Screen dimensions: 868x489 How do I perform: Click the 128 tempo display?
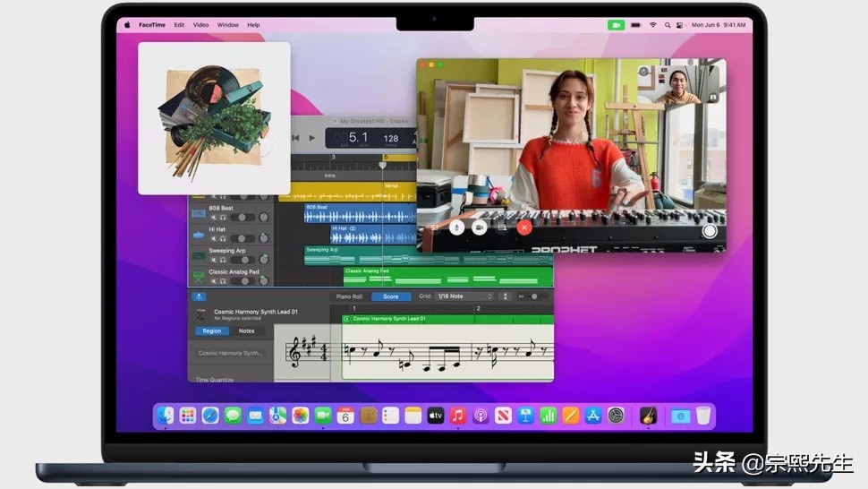[x=391, y=139]
